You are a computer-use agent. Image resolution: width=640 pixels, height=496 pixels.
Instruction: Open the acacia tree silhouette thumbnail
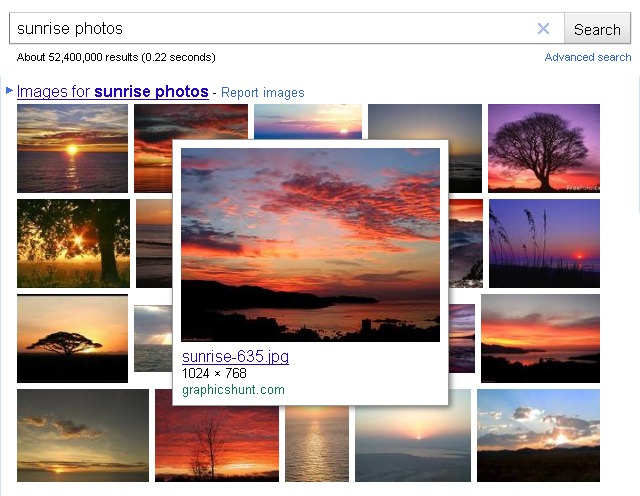(72, 338)
